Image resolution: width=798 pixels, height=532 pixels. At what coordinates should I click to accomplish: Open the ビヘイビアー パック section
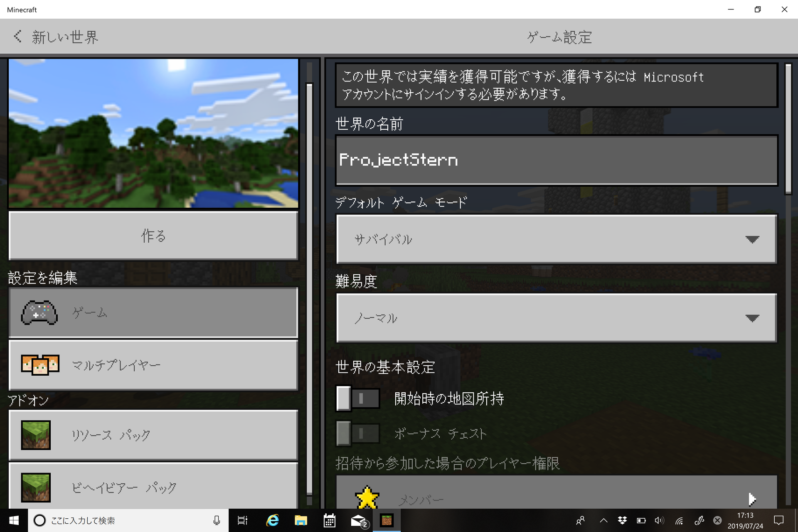153,486
